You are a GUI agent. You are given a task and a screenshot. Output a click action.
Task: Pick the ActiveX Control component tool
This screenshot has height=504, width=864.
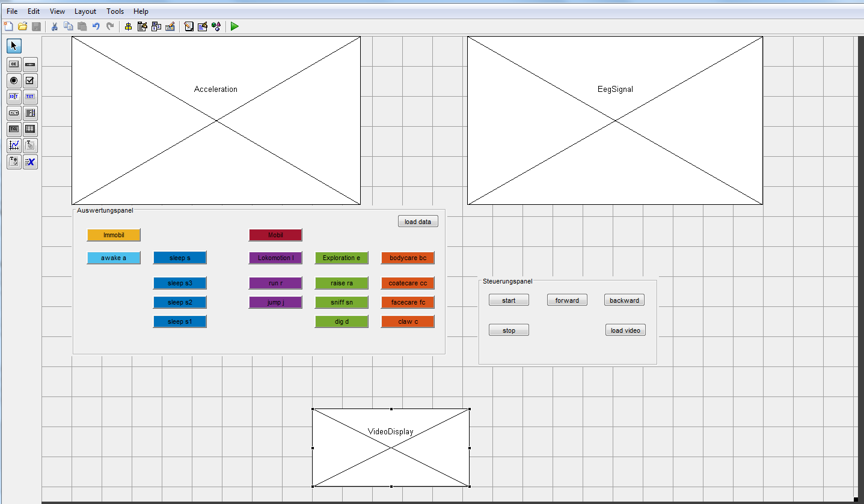coord(31,162)
